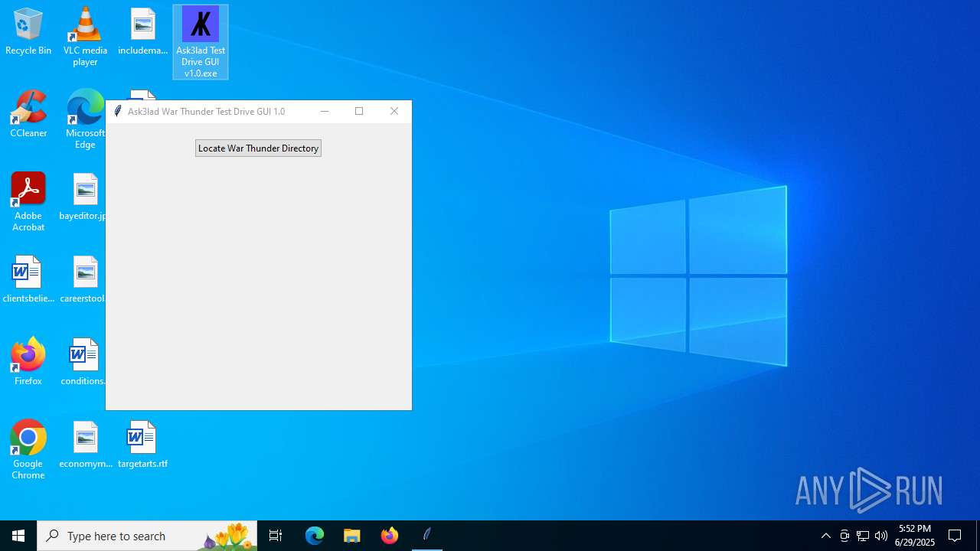Screen dimensions: 980x551
Task: Select the Microsoft Edge desktop shortcut
Action: click(x=85, y=119)
